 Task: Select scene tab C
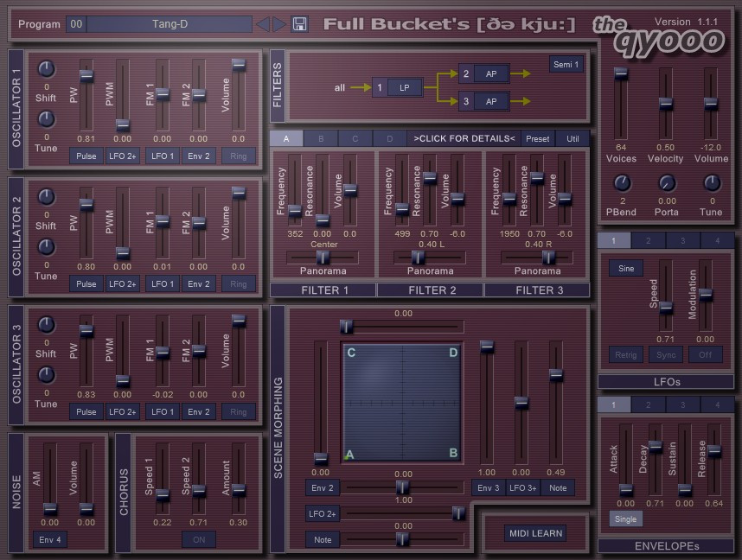click(x=355, y=138)
